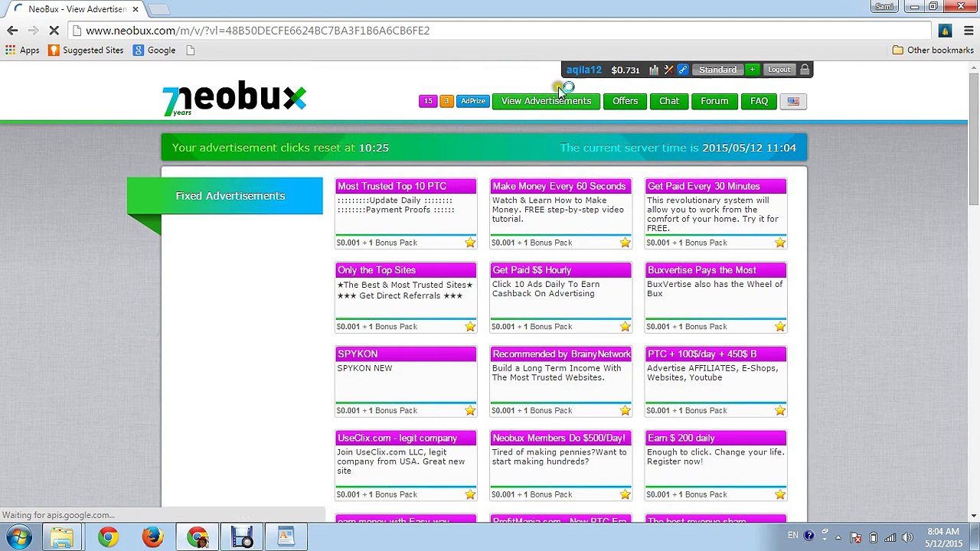Open the Only the Top Sites advertisement
The height and width of the screenshot is (551, 980).
pyautogui.click(x=406, y=298)
